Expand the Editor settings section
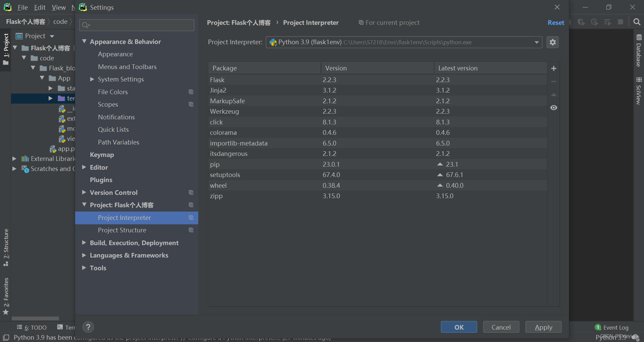Viewport: 644px width, 342px height. 84,167
